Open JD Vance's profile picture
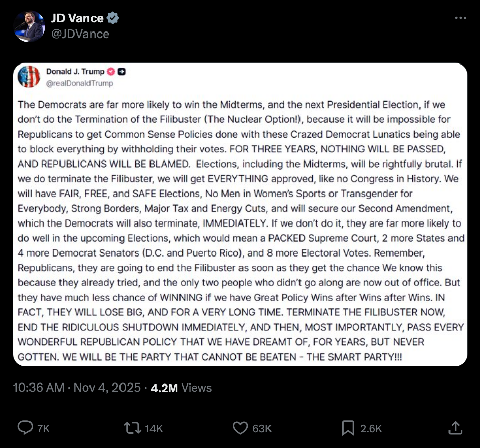The height and width of the screenshot is (448, 480). (x=29, y=26)
